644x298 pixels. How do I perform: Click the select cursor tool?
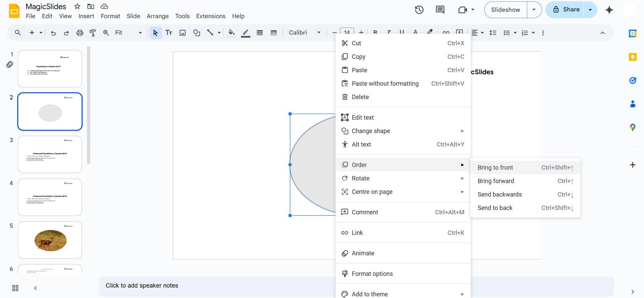point(155,33)
